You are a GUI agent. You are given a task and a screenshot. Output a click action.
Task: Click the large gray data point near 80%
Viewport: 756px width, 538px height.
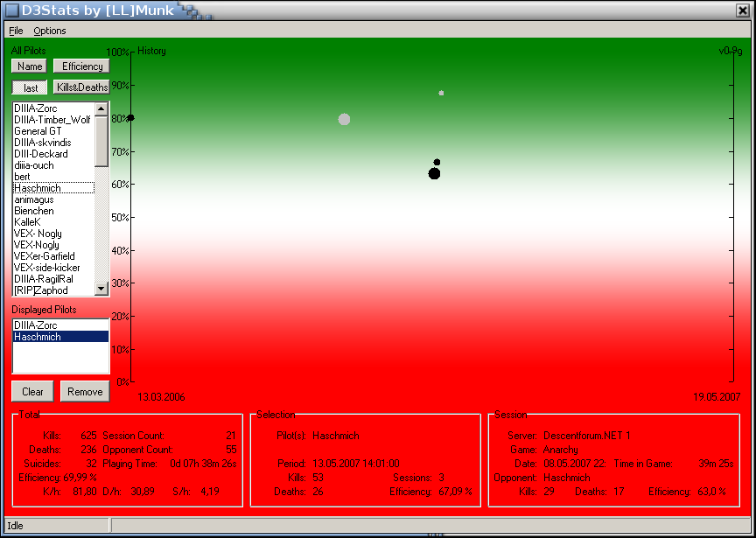coord(344,119)
